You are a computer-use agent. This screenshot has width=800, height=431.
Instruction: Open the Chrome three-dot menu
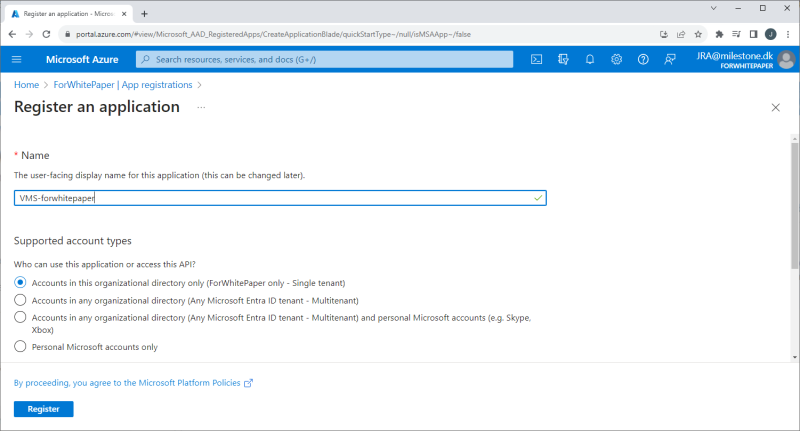click(788, 33)
